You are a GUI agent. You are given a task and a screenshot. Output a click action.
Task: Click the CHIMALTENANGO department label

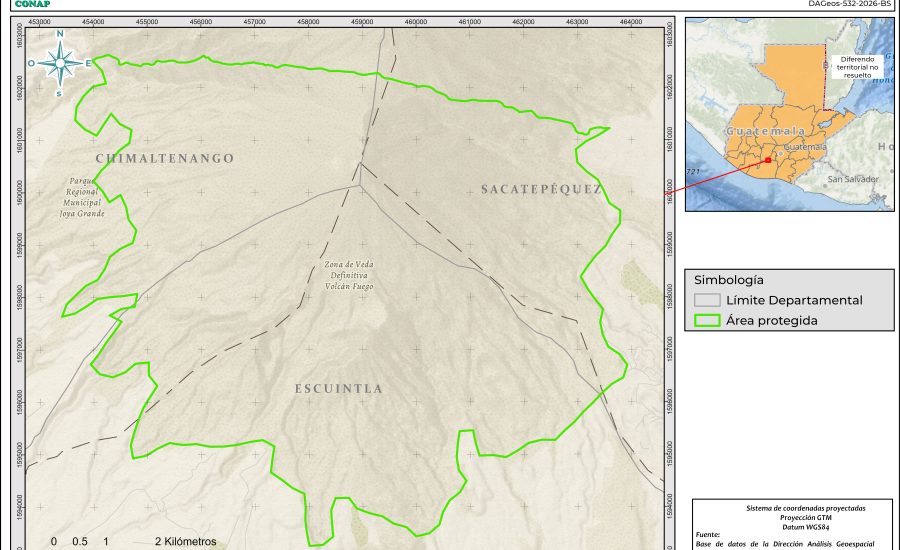[x=165, y=158]
